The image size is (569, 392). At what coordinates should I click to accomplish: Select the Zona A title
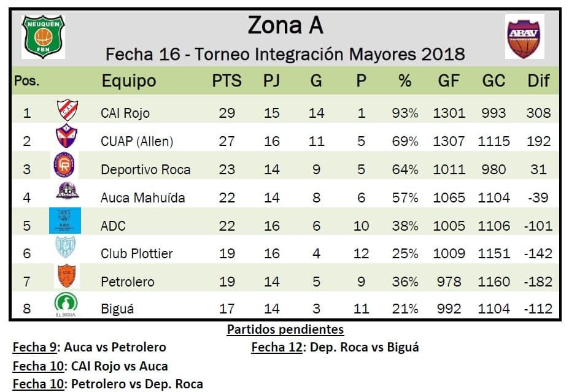click(285, 26)
